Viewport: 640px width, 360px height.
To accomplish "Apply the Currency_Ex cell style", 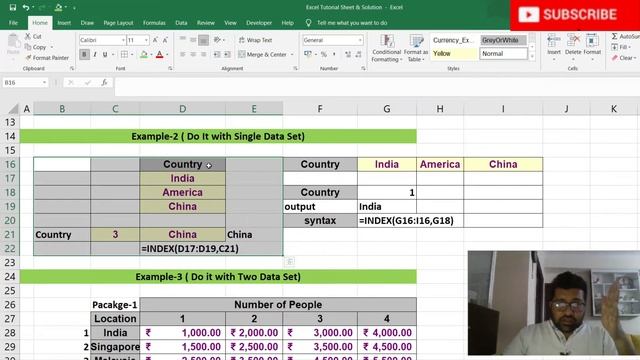I will tap(454, 40).
